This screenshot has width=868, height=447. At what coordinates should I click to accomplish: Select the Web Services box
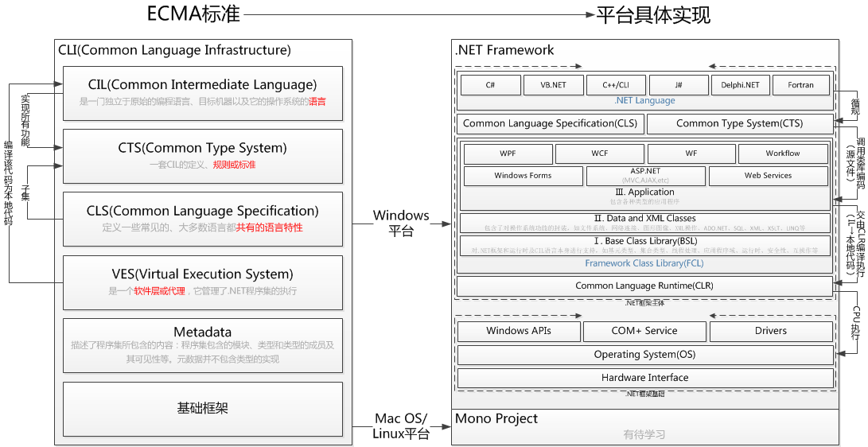(x=769, y=176)
